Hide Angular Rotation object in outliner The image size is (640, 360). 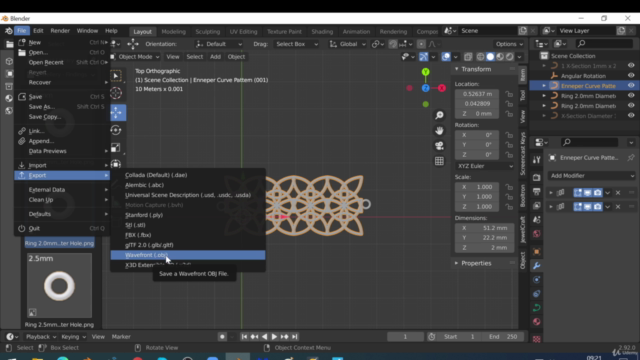[631, 76]
